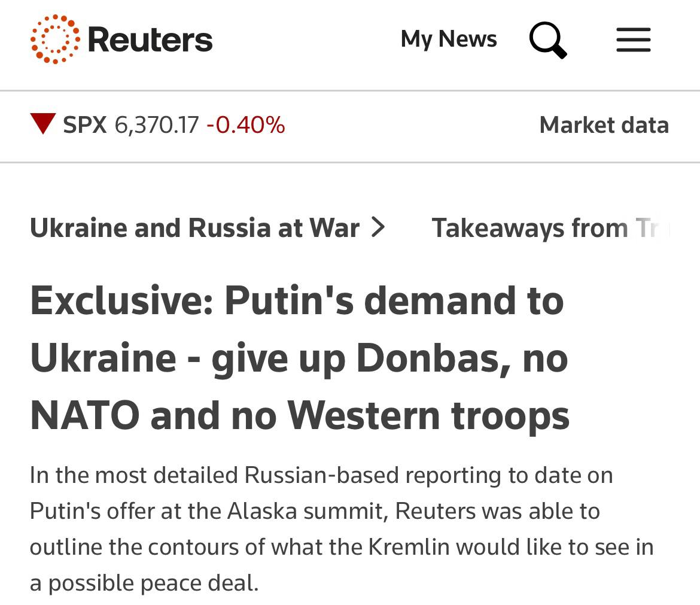Open the Exclusive: Putin's demand headline
Screen dimensions: 700x605
[300, 358]
